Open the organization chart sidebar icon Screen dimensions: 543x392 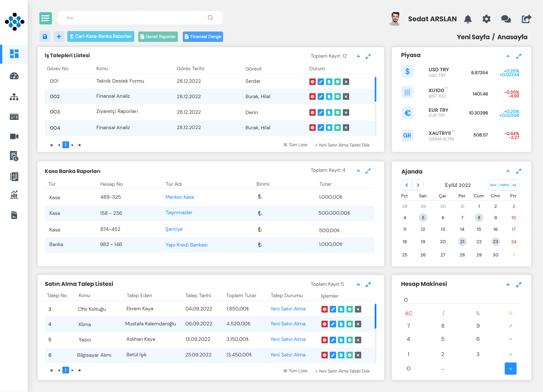pos(14,97)
